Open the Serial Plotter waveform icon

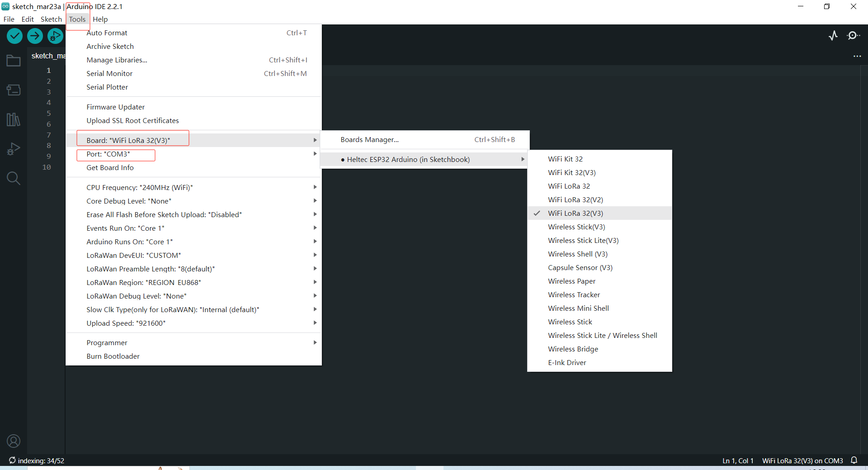(833, 36)
